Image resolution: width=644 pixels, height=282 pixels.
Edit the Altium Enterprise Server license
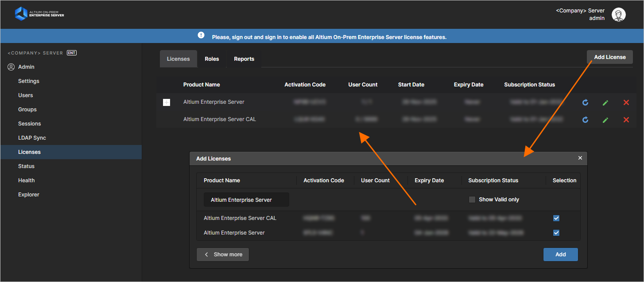(x=605, y=102)
